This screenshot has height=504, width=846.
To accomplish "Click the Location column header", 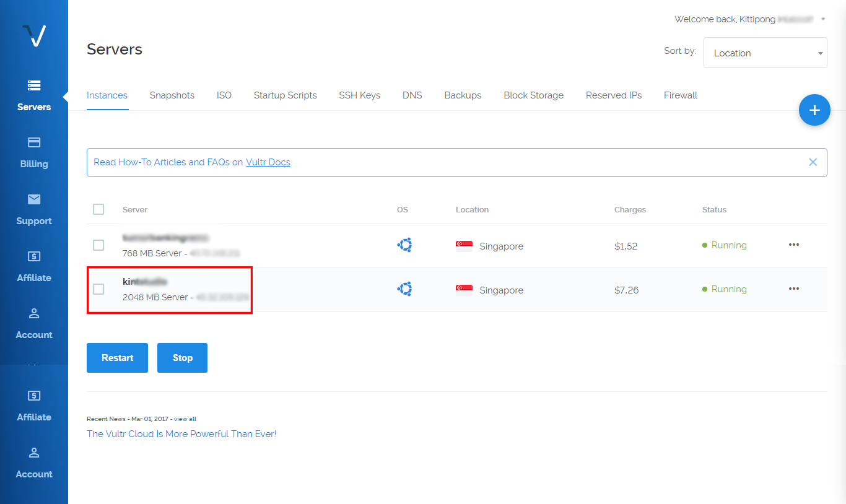I will click(x=473, y=210).
